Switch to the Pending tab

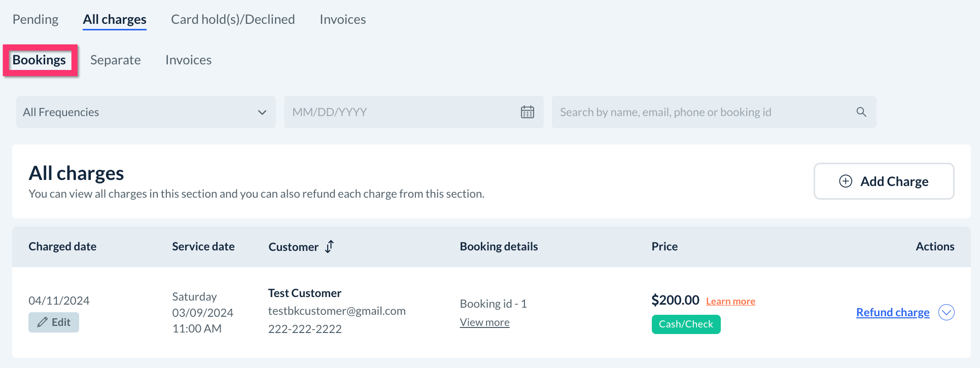tap(36, 19)
